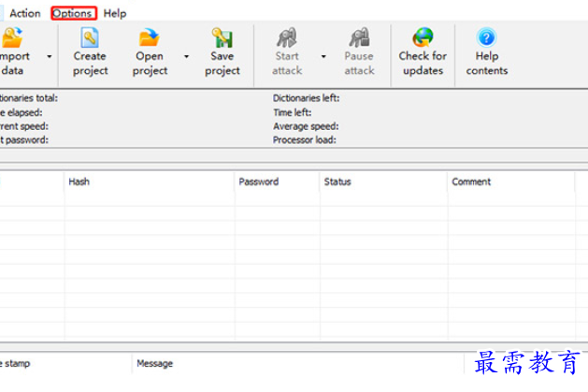Select the Time elapsed label
The image size is (588, 392).
pyautogui.click(x=21, y=112)
